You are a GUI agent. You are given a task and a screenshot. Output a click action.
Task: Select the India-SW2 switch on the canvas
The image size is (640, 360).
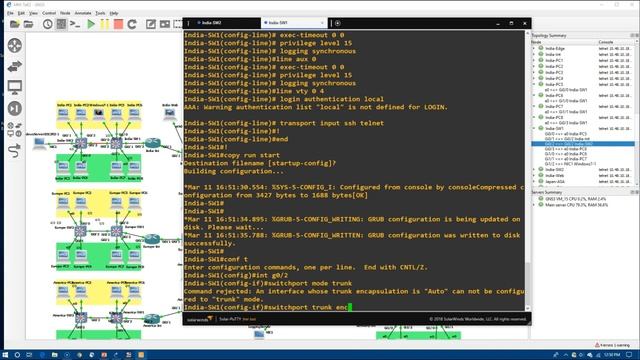click(x=81, y=143)
